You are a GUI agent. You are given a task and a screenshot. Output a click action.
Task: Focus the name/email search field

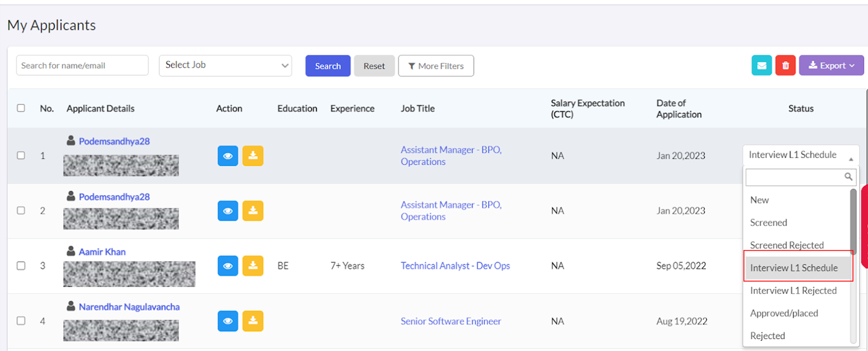point(82,66)
